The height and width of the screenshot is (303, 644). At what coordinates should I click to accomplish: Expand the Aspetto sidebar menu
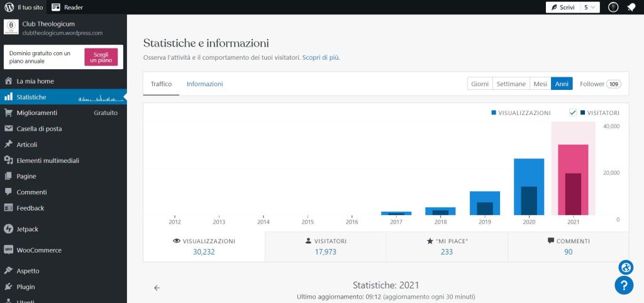tap(28, 271)
